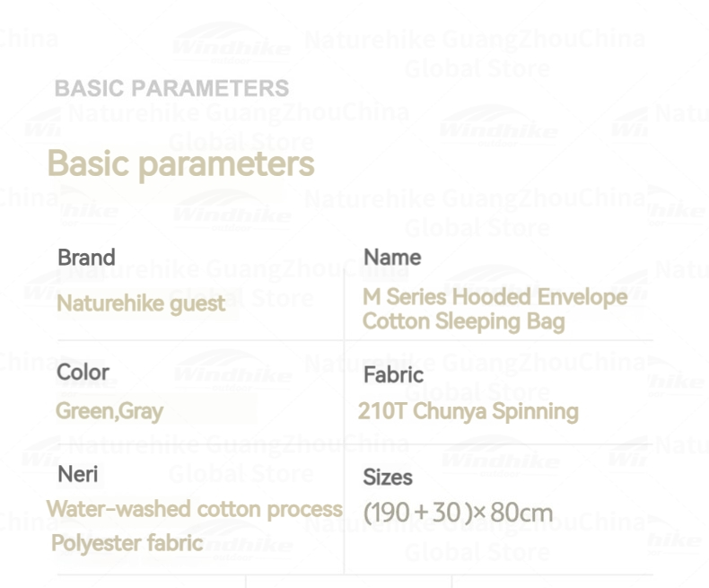Click the Green,Gray color value
This screenshot has width=709, height=588.
pyautogui.click(x=109, y=411)
